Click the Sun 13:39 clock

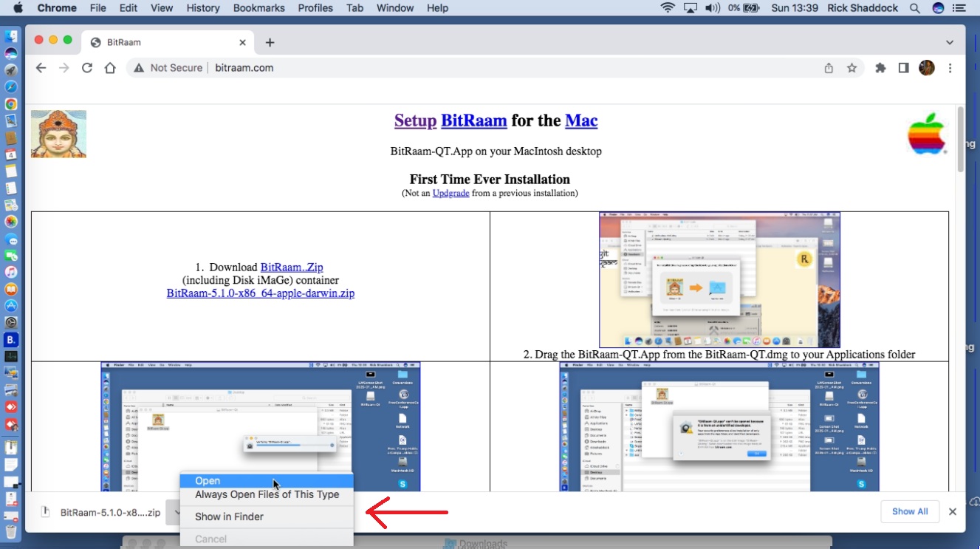point(795,8)
